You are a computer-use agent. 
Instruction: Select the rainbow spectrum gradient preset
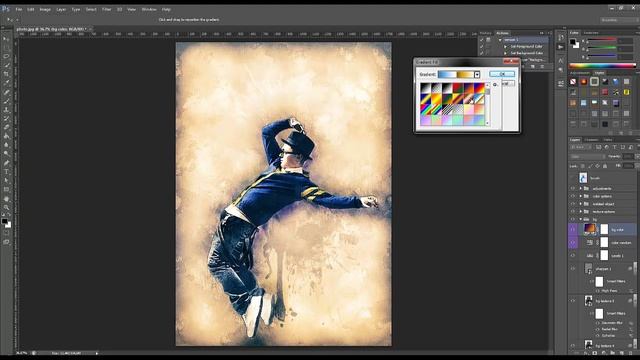point(426,109)
